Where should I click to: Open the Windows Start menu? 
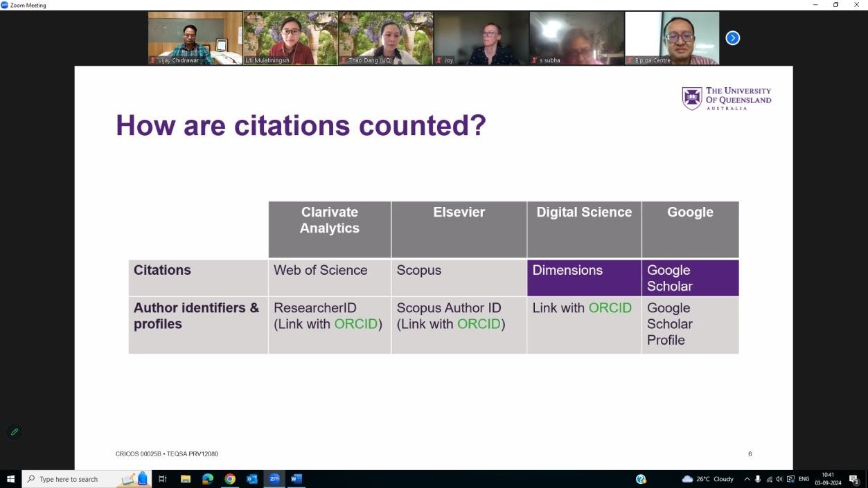click(10, 479)
